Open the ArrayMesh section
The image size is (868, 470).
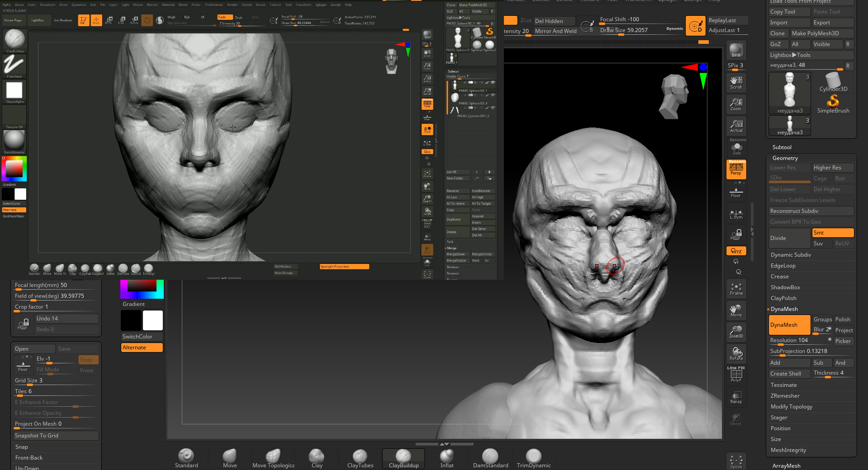tap(786, 466)
